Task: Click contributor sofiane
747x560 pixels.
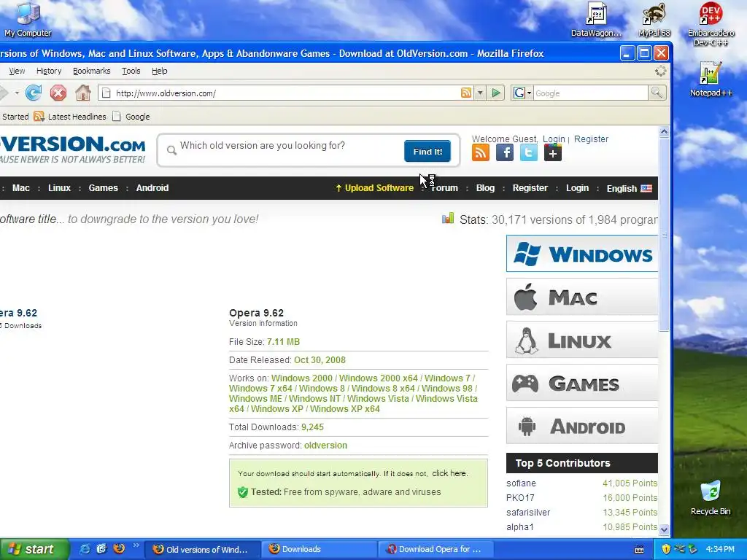Action: tap(521, 483)
